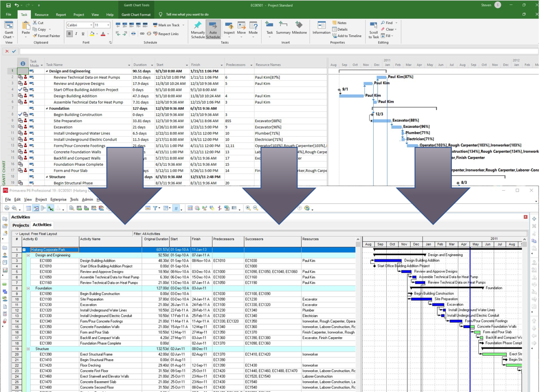Click the Print icon in Primavera toolbar
Viewport: 540px width, 392px height.
pos(7,208)
